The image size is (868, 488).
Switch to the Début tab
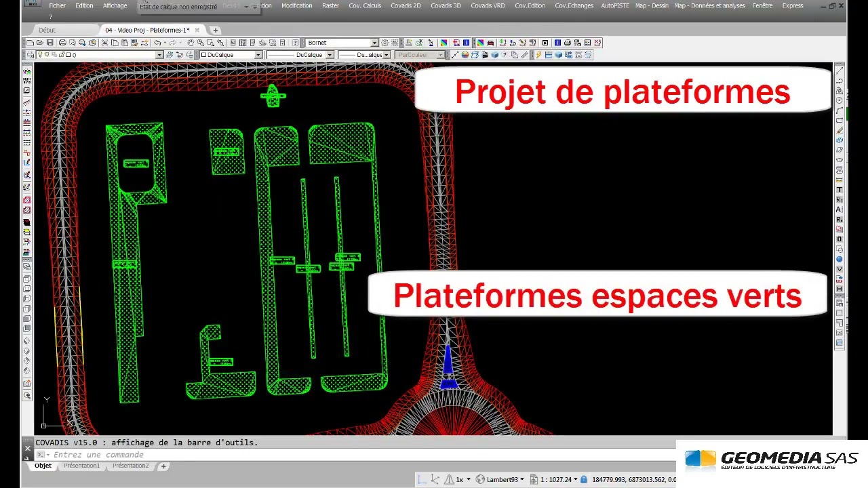pyautogui.click(x=47, y=30)
